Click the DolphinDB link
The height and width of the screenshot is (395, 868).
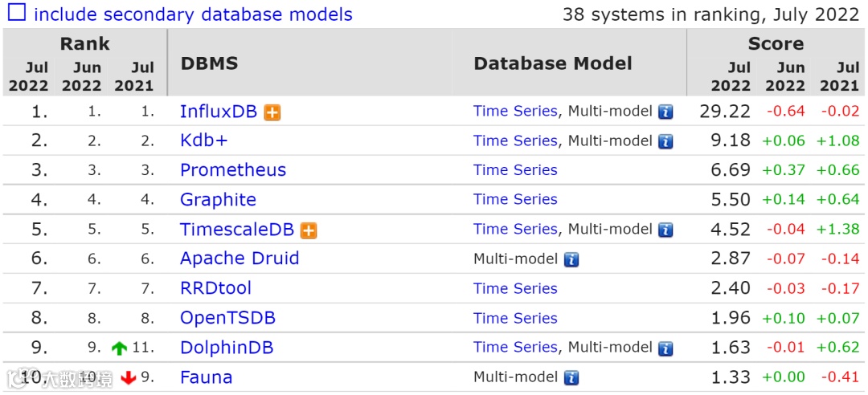tap(227, 348)
